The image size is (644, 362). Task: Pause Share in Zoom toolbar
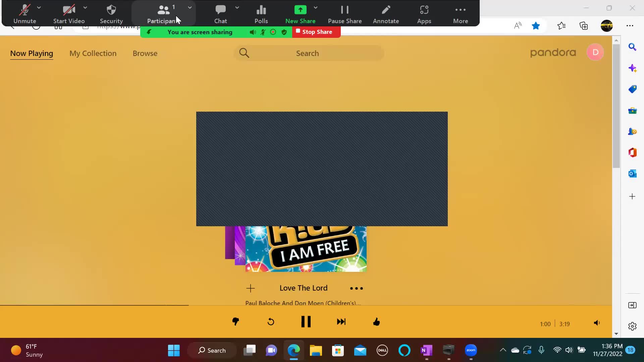(x=345, y=14)
